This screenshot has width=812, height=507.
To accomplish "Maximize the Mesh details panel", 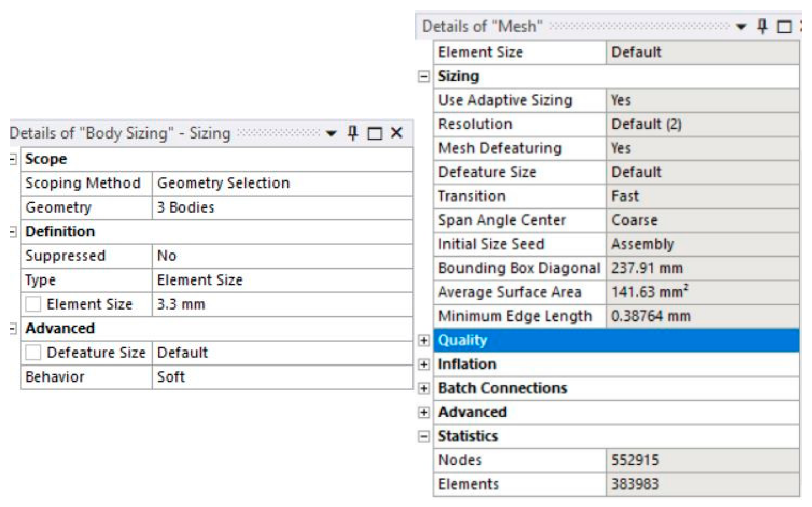I will 784,27.
